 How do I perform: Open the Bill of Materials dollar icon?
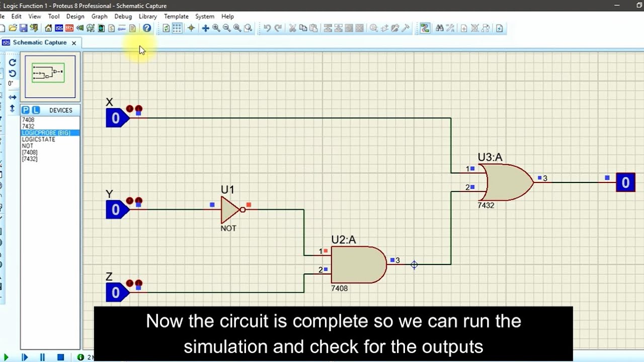[112, 28]
